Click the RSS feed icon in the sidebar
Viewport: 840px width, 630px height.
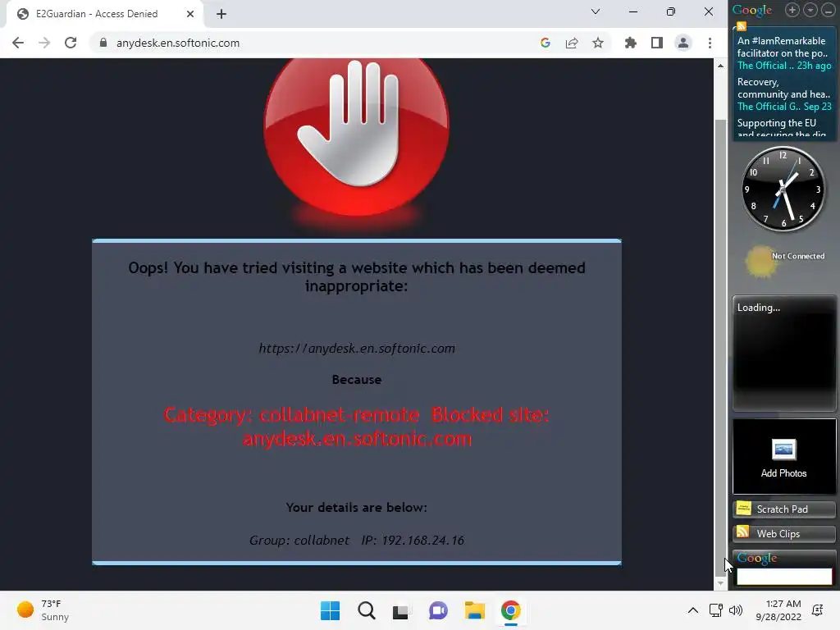pyautogui.click(x=742, y=26)
